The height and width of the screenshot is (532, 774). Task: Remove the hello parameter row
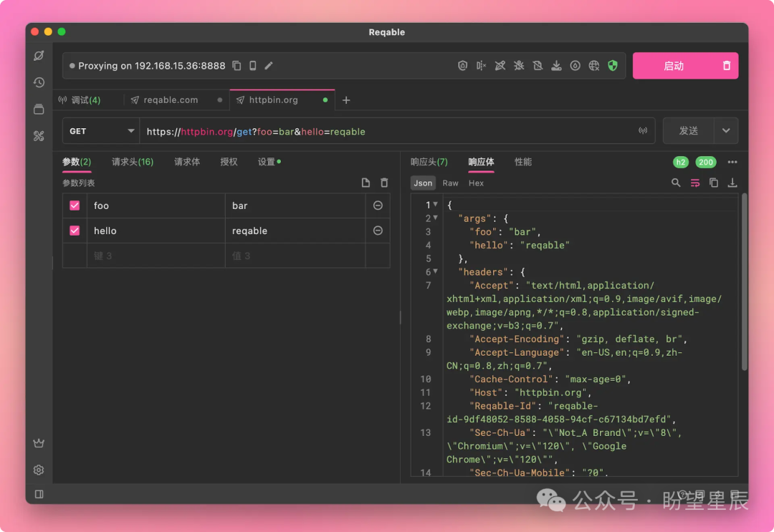pyautogui.click(x=378, y=231)
